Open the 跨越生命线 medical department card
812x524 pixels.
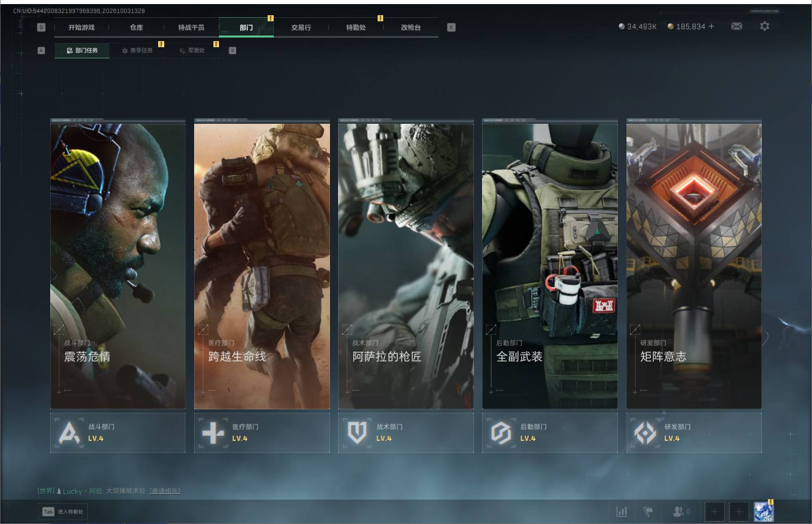pyautogui.click(x=262, y=266)
